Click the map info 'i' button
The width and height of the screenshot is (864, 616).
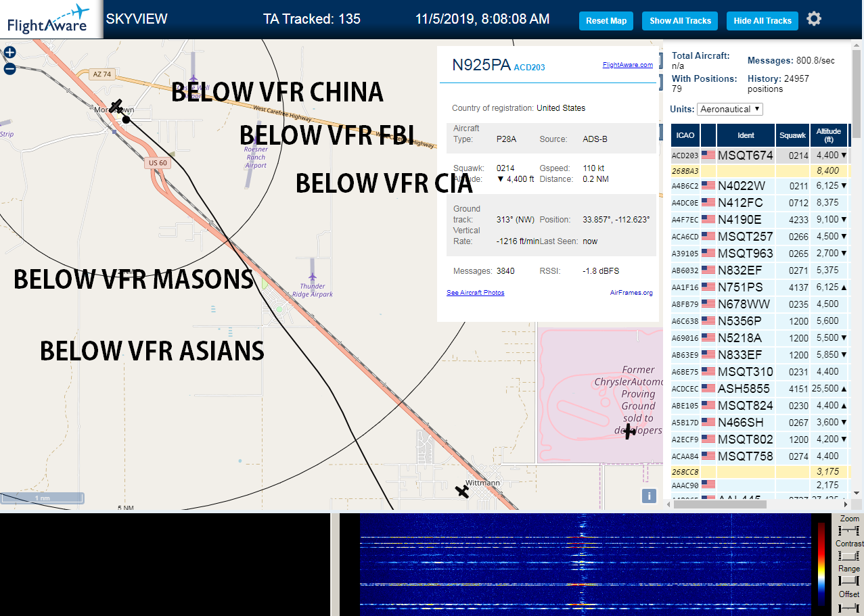649,496
